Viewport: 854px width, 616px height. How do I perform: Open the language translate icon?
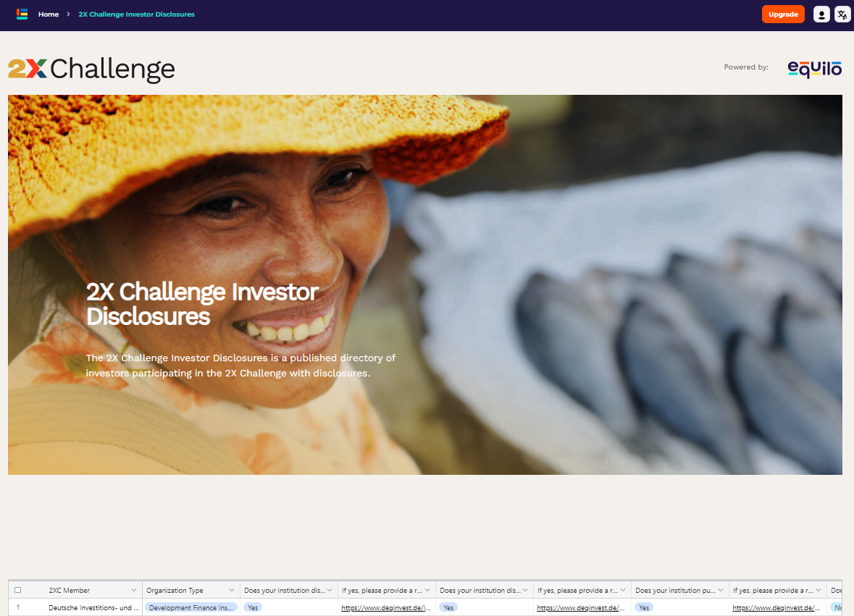tap(842, 14)
